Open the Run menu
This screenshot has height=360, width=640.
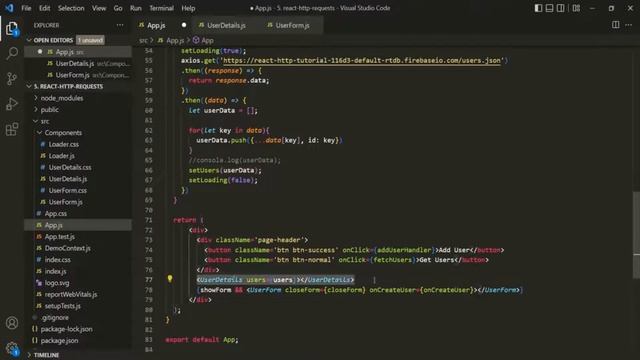(x=136, y=8)
